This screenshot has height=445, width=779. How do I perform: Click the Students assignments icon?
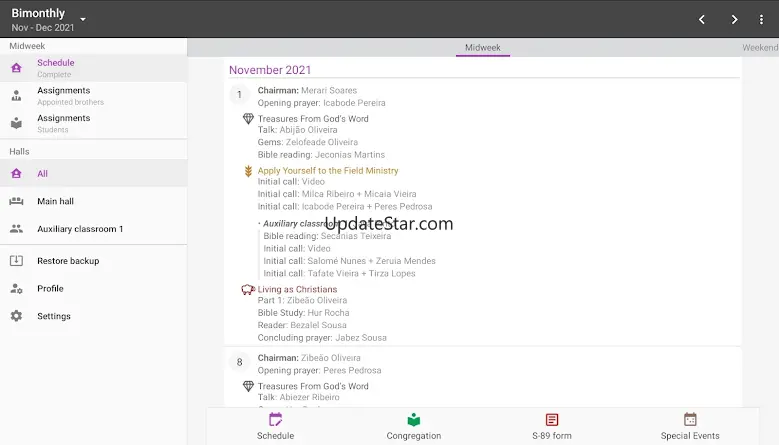tap(16, 123)
